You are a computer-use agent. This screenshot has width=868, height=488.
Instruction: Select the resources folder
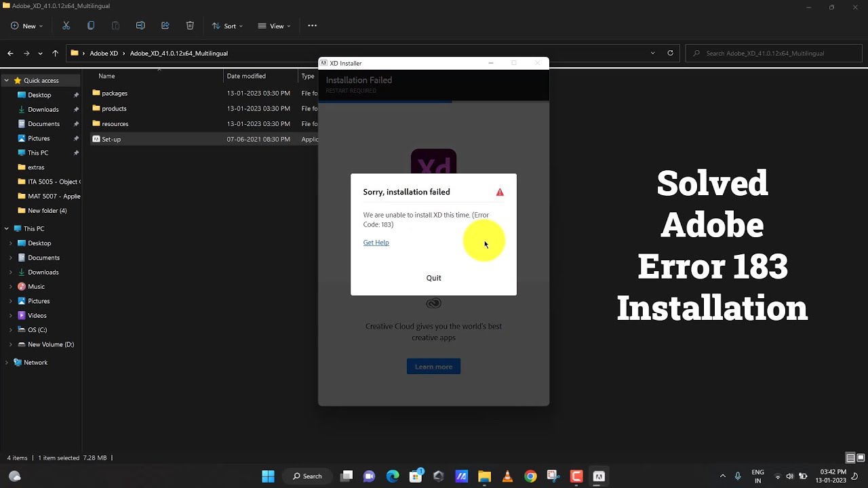[x=115, y=123]
